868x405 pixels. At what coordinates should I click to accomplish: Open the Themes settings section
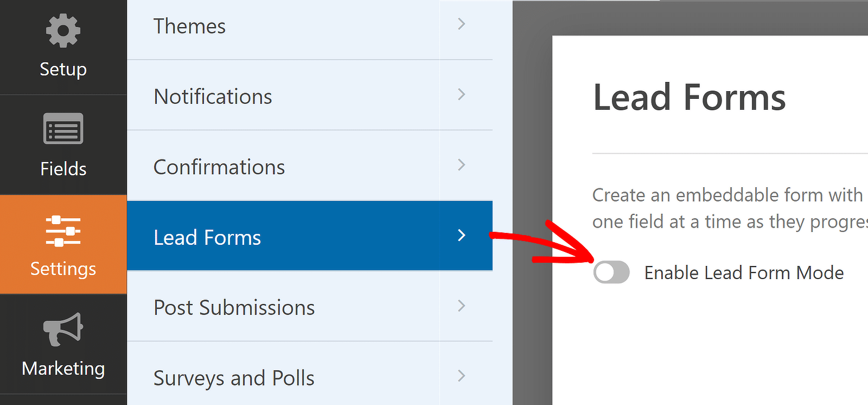click(189, 26)
